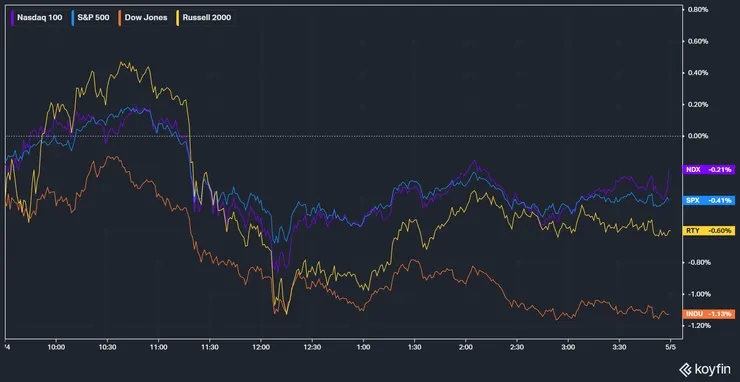The height and width of the screenshot is (382, 740).
Task: Click the 2:00 time axis label
Action: point(466,347)
